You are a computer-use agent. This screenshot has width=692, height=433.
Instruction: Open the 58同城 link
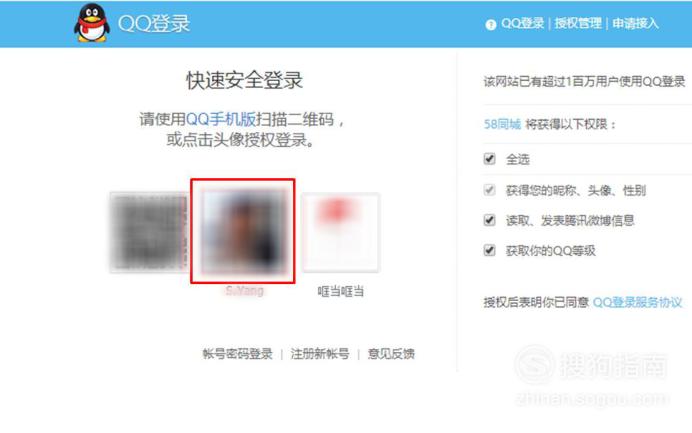point(502,124)
